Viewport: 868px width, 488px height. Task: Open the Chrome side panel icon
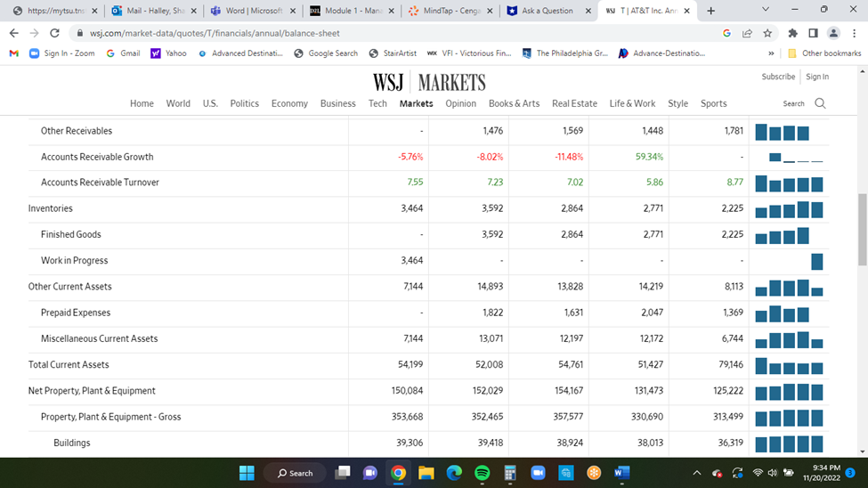click(813, 33)
